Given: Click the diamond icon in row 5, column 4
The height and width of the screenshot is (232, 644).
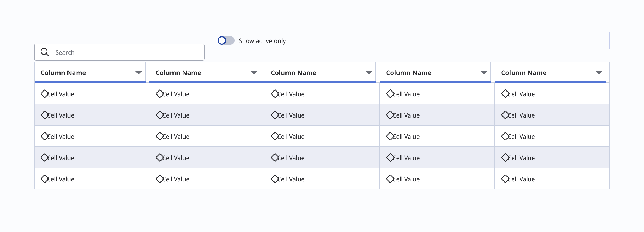Looking at the screenshot, I should (x=390, y=179).
